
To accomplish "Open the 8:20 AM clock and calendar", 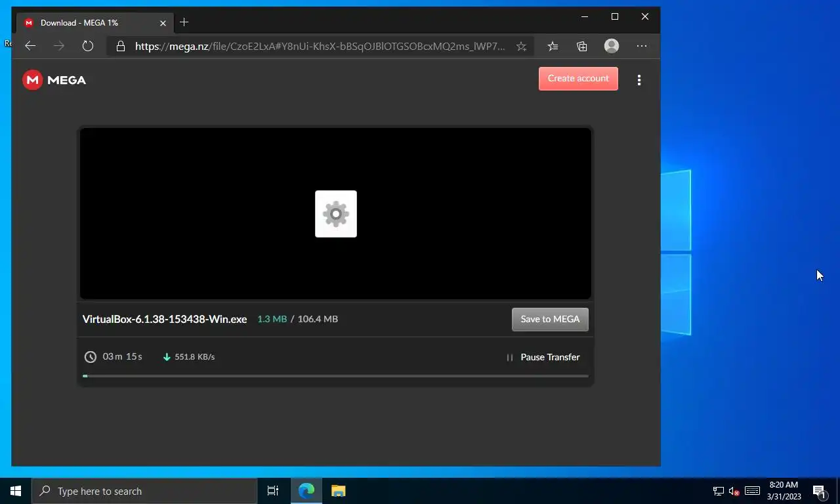I will 784,491.
